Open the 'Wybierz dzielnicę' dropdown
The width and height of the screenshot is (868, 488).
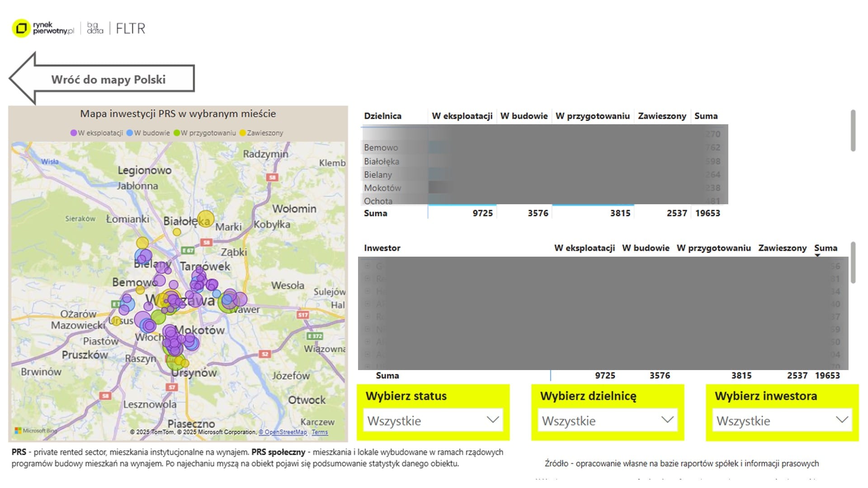coord(608,420)
